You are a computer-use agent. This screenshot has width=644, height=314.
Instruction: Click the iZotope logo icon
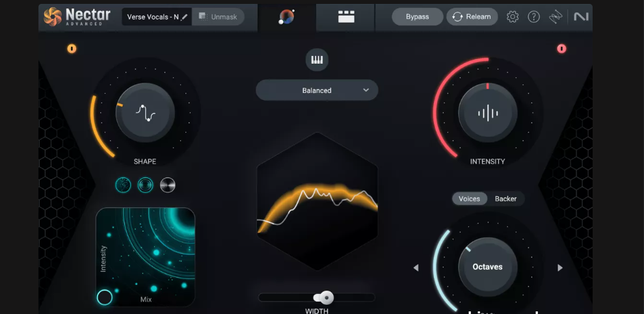tap(556, 17)
